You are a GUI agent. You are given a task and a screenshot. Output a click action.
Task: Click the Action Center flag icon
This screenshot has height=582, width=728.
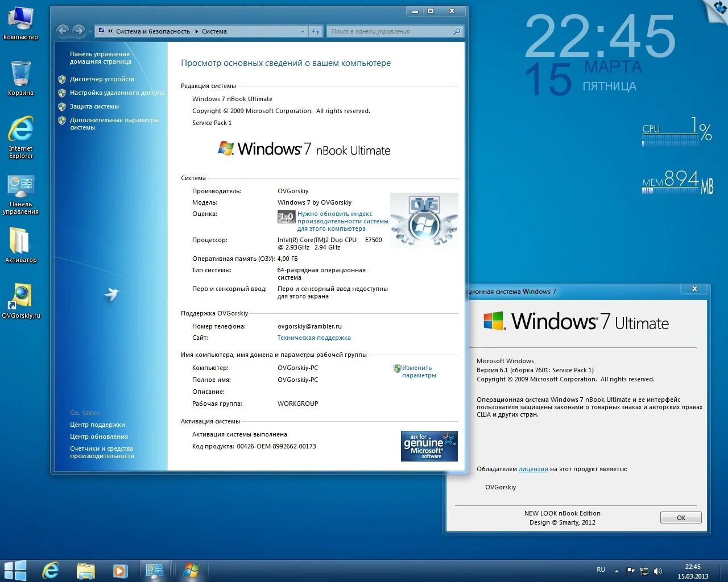pyautogui.click(x=630, y=571)
